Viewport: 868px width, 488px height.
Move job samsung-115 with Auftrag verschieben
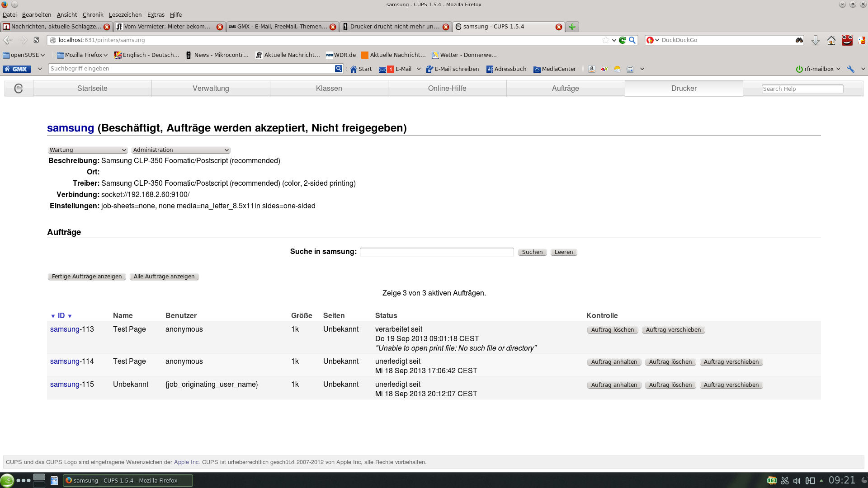click(731, 385)
